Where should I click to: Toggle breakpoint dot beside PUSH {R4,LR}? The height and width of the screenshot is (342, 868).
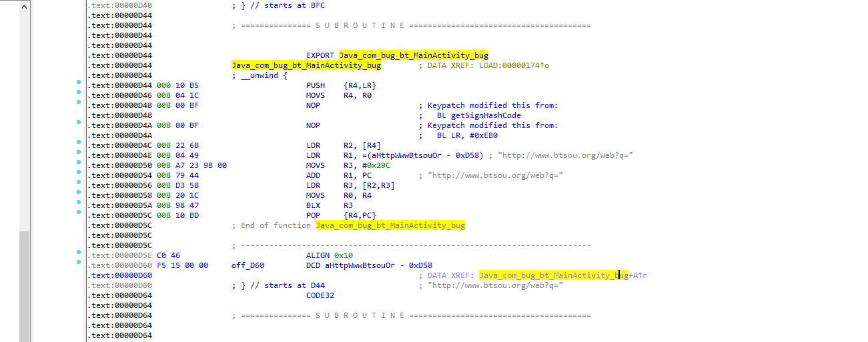(x=79, y=83)
